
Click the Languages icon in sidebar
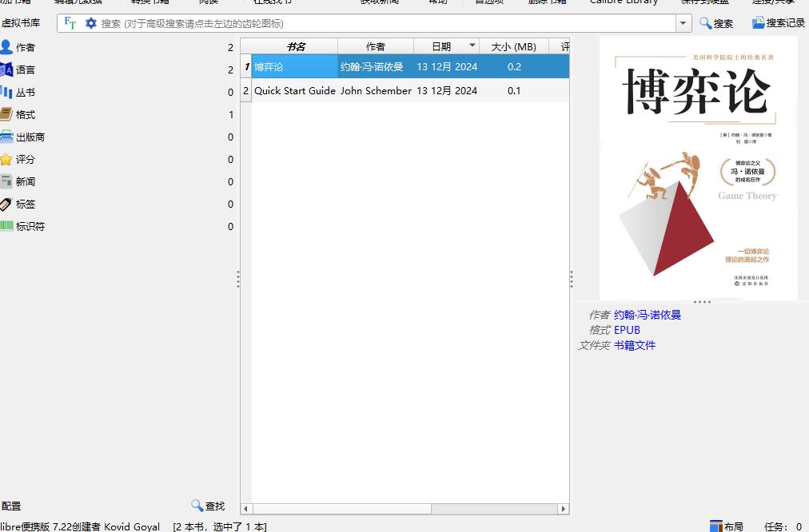pos(6,69)
